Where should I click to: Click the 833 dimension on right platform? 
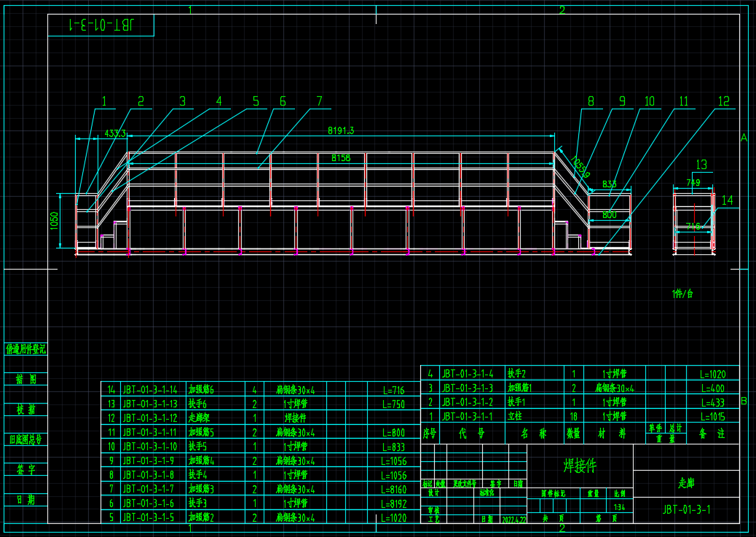[610, 184]
